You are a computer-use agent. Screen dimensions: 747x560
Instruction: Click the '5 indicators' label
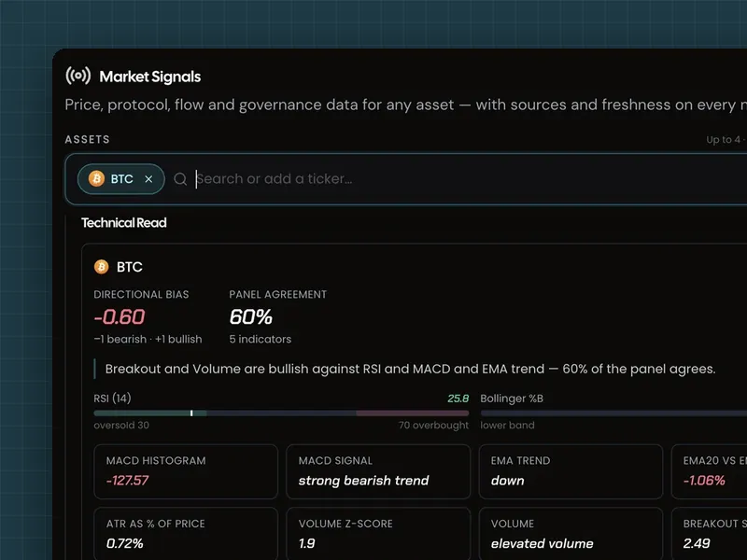[261, 339]
